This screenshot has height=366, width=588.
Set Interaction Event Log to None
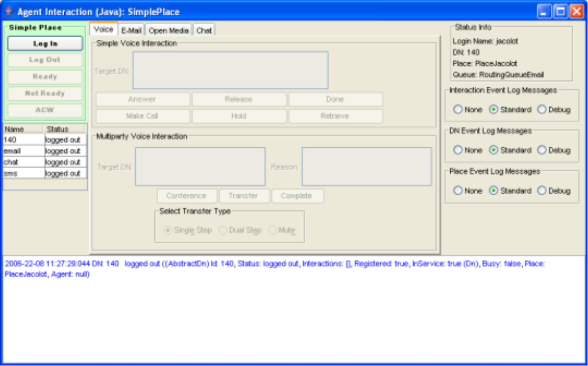coord(458,110)
